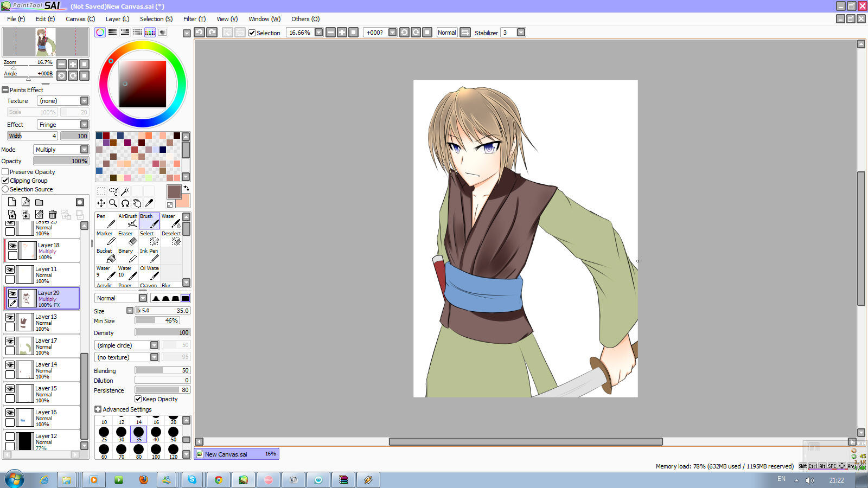Viewport: 868px width, 488px height.
Task: Expand the Advanced Settings section
Action: pyautogui.click(x=98, y=409)
